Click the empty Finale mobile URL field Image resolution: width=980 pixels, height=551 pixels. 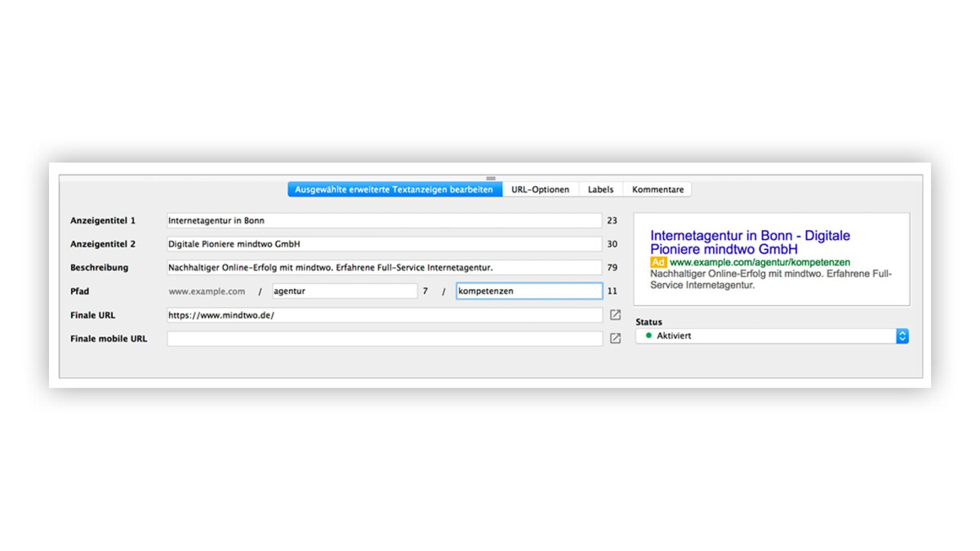coord(384,338)
